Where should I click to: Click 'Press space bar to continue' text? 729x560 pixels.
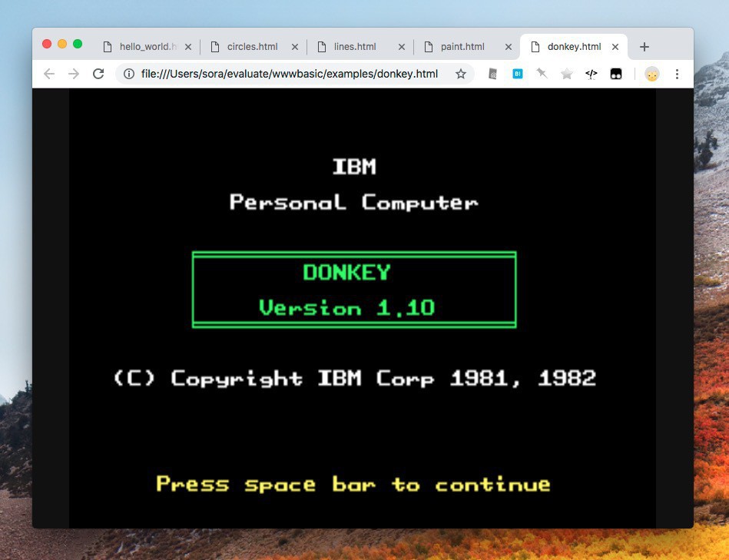point(353,484)
